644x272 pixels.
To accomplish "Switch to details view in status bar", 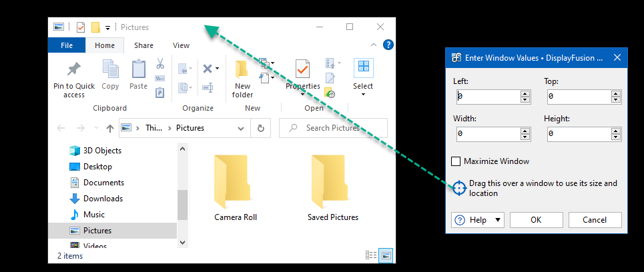I will [x=371, y=255].
